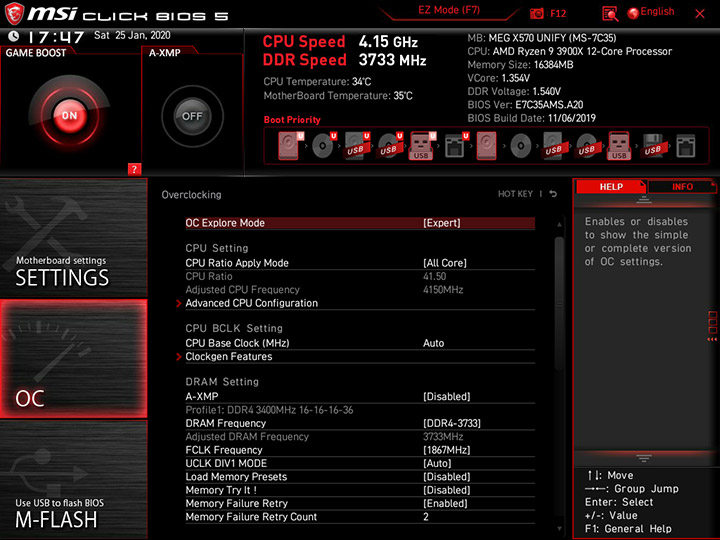
Task: Click settings list scroll up arrow
Action: point(559,225)
